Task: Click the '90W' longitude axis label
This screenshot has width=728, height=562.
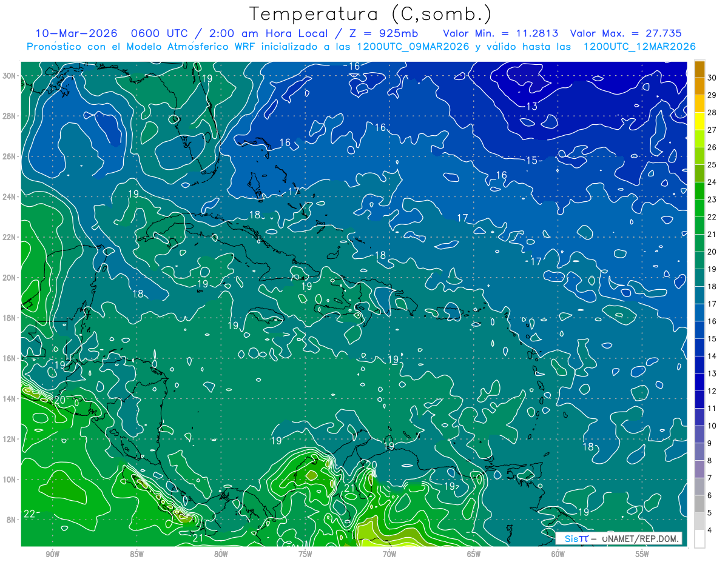Action: point(52,554)
